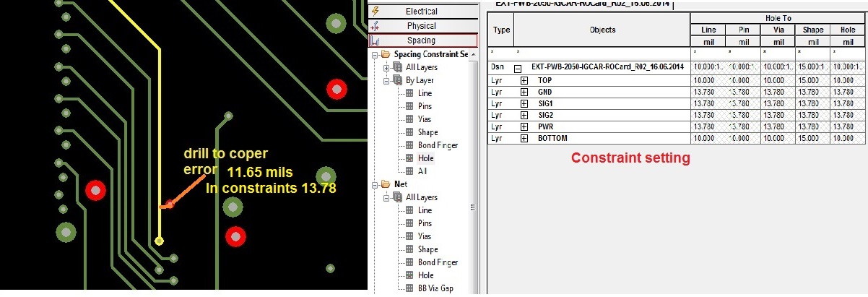Click worksheet icon beside Hole under By Layer
This screenshot has width=868, height=297.
pos(409,158)
